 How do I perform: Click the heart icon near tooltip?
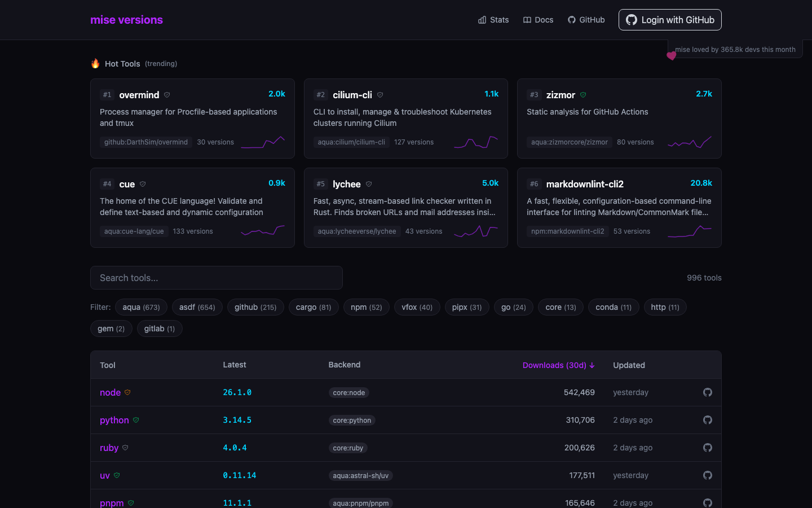point(671,55)
